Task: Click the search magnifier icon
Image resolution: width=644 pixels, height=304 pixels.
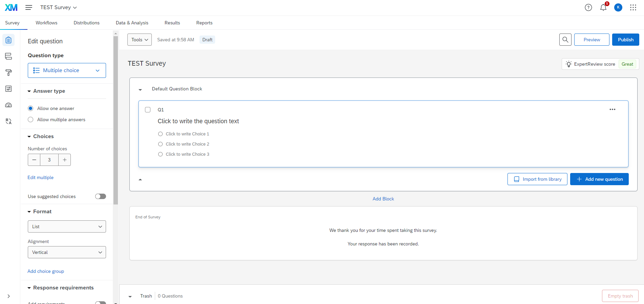Action: click(x=565, y=40)
